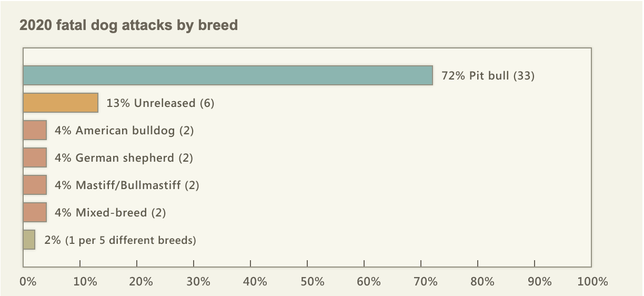Image resolution: width=644 pixels, height=296 pixels.
Task: Click the '4% German shepherd (2)' label
Action: click(124, 158)
